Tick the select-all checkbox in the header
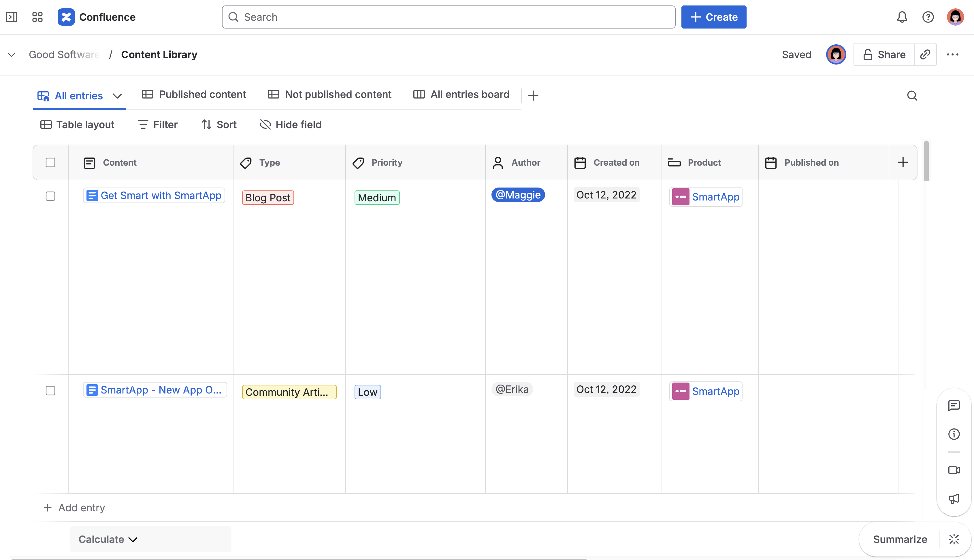The height and width of the screenshot is (560, 974). point(50,162)
